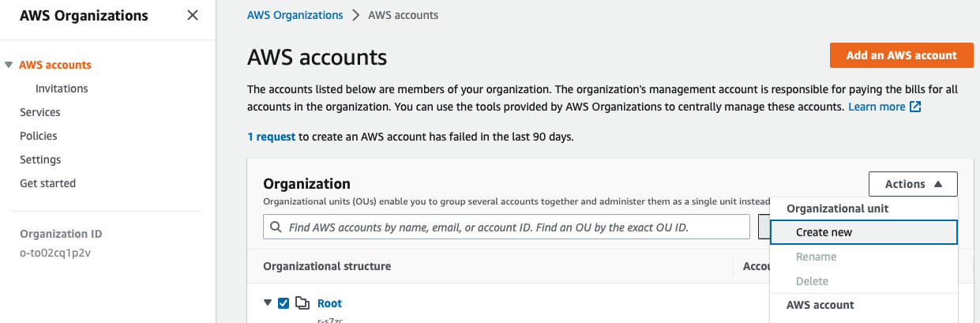Open the Policies page
This screenshot has height=323, width=980.
point(39,136)
